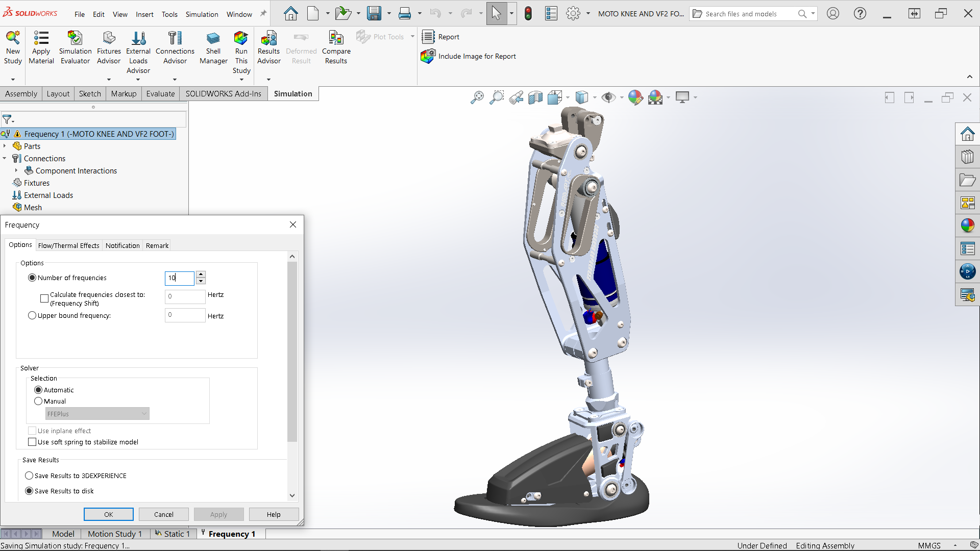This screenshot has width=980, height=551.
Task: Click the Apply Material icon
Action: [x=41, y=39]
